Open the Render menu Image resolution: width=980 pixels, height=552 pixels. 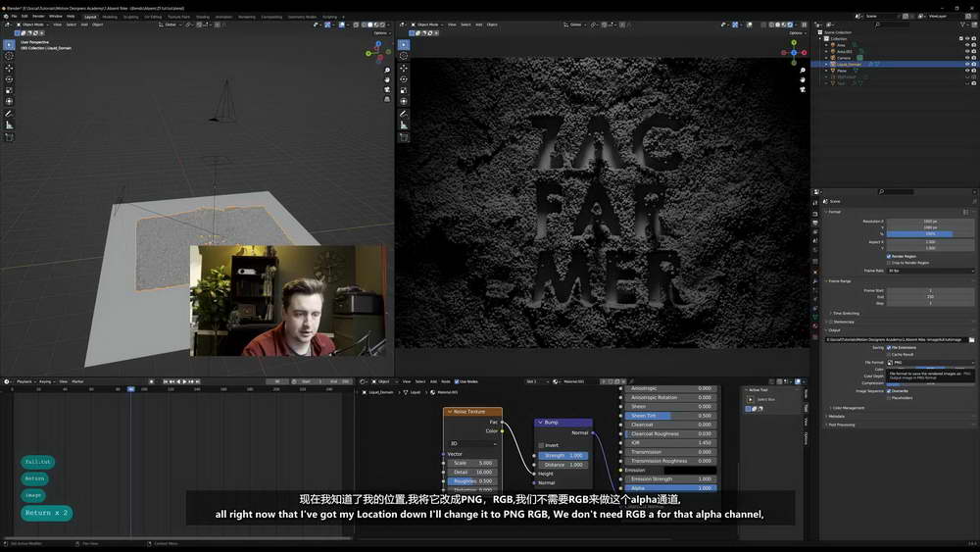38,17
